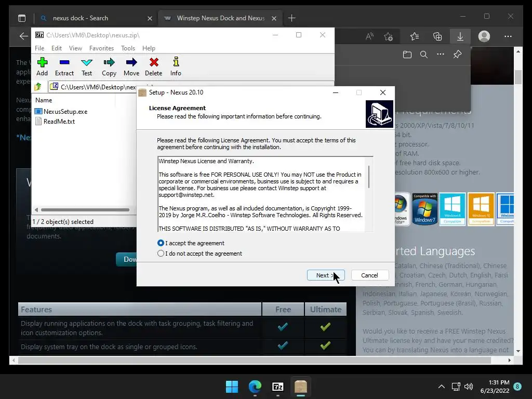Open the tab actions menu icon in Edge
532x399 pixels.
tap(22, 18)
